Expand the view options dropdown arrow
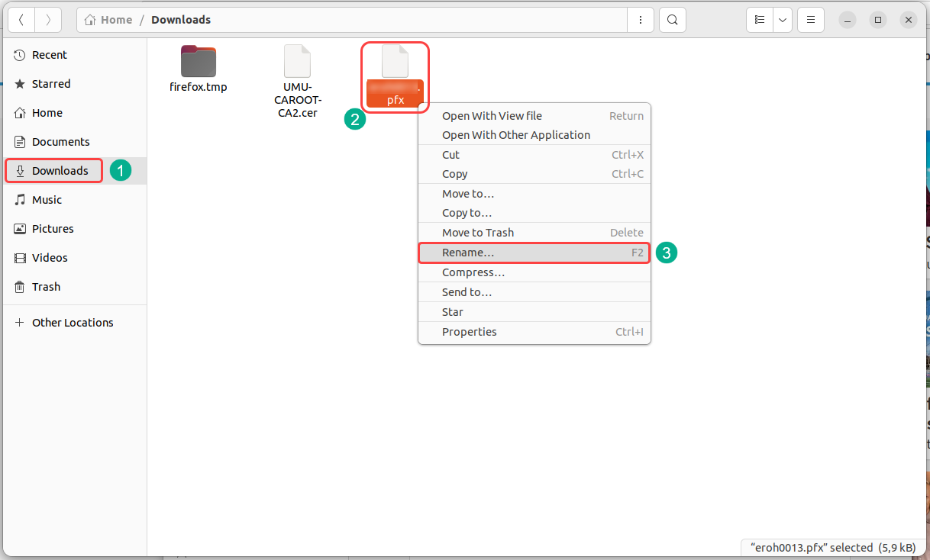 click(782, 20)
